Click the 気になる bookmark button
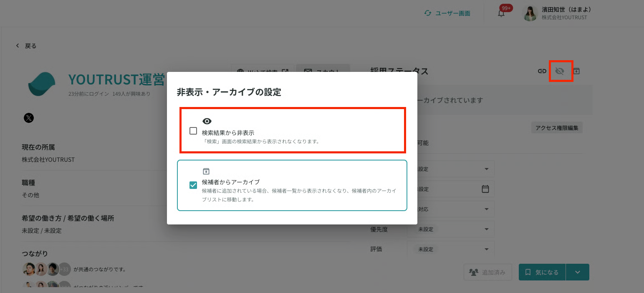The image size is (644, 293). [x=542, y=272]
